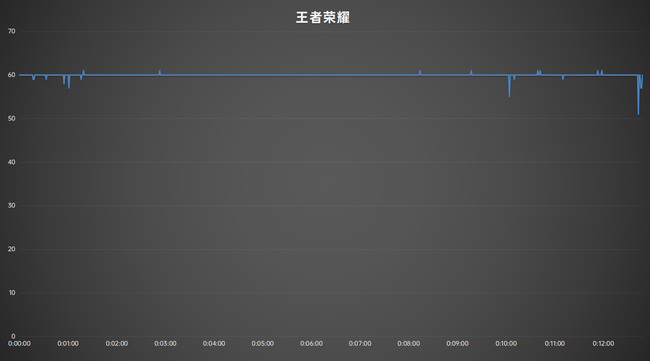This screenshot has height=361, width=650.
Task: Click the 0:09:00 time axis label
Action: pyautogui.click(x=457, y=344)
